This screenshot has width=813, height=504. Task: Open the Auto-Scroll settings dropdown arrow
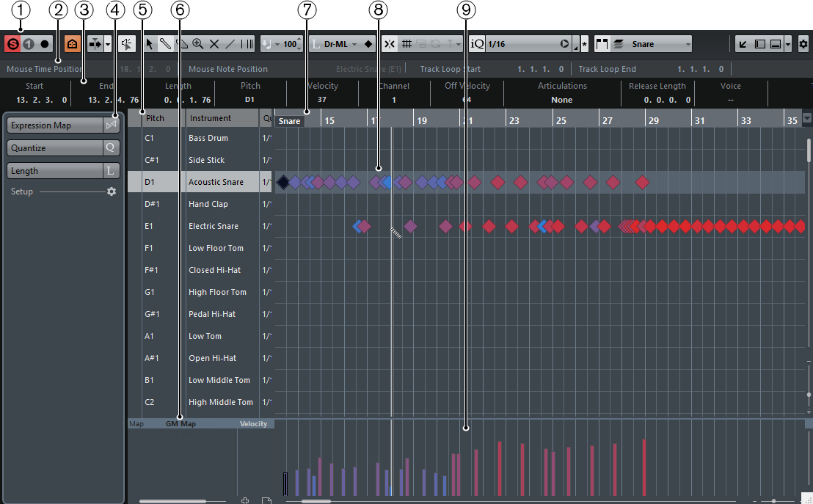coord(108,44)
